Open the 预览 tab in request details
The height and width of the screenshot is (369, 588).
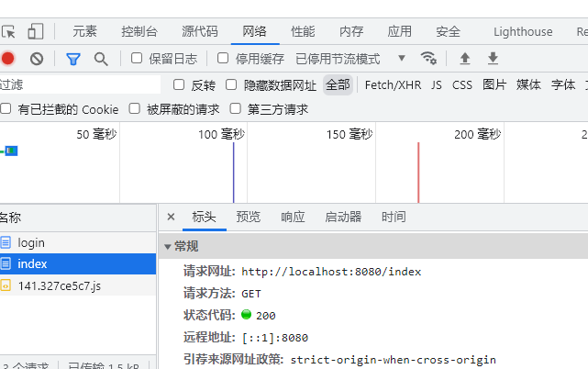click(248, 217)
